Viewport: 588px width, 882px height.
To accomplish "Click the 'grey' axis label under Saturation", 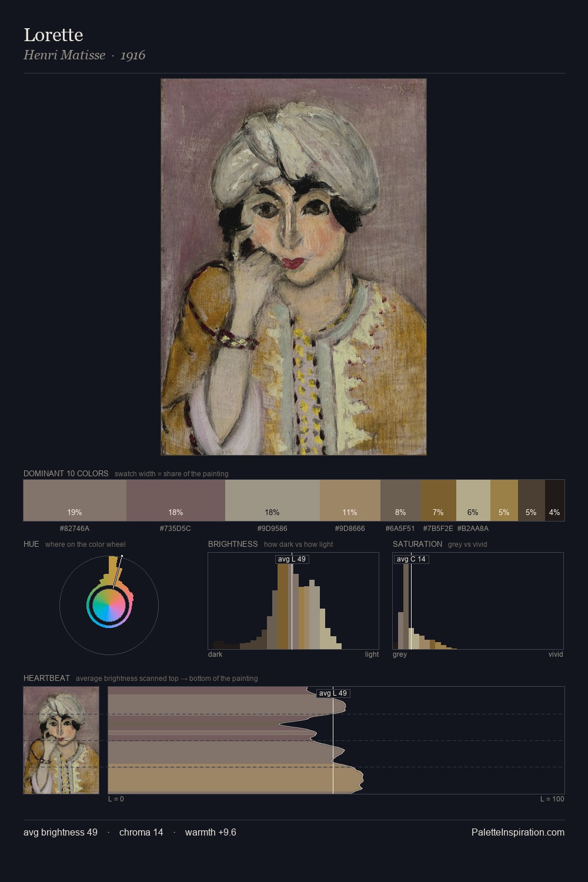I will [x=400, y=654].
